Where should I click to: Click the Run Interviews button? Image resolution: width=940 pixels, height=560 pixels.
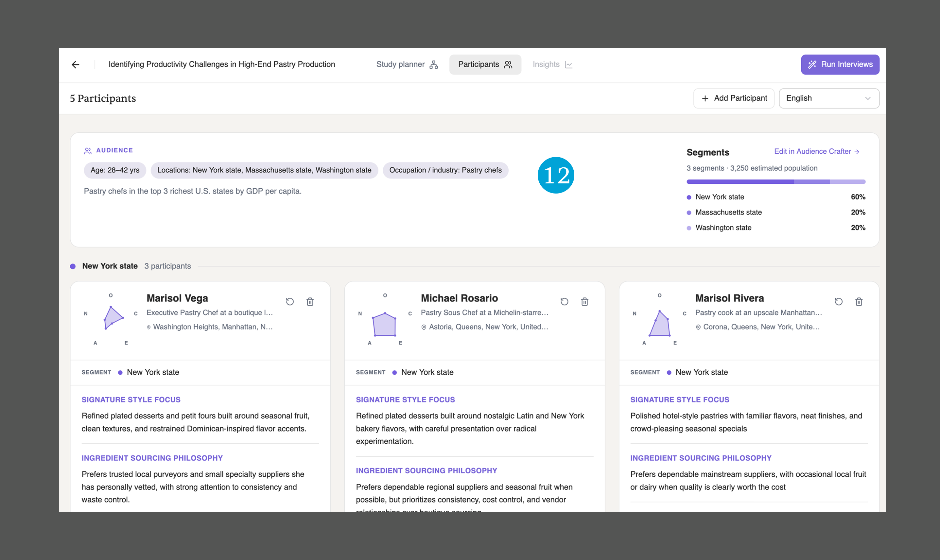pos(840,64)
